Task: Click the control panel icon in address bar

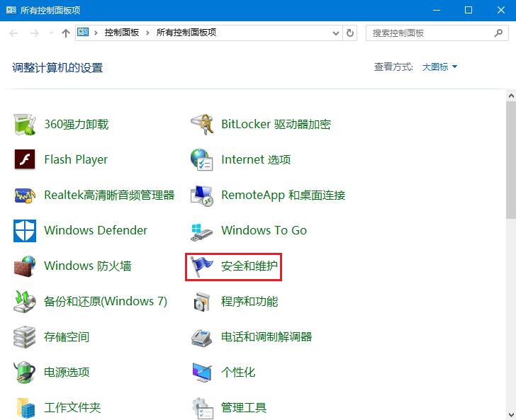Action: (83, 33)
